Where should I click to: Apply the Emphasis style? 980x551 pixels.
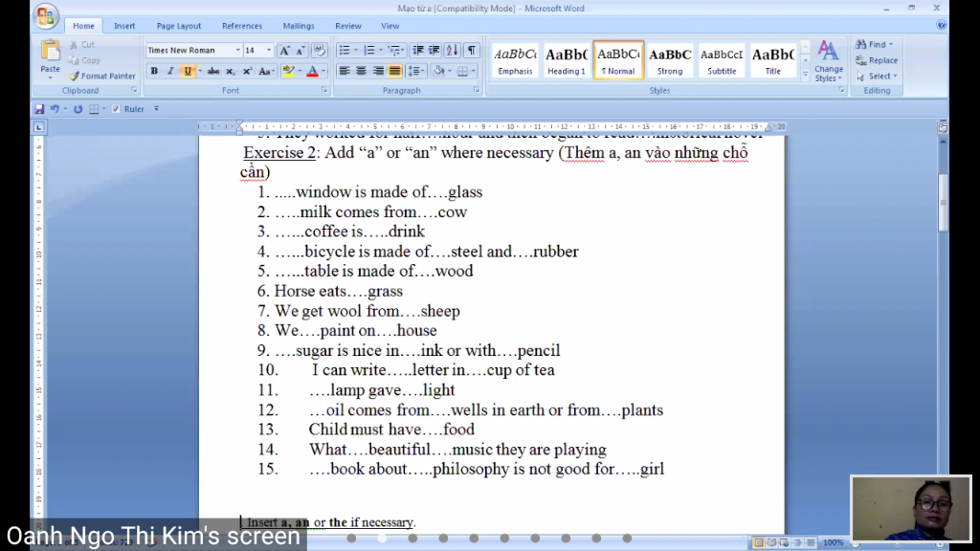click(515, 60)
